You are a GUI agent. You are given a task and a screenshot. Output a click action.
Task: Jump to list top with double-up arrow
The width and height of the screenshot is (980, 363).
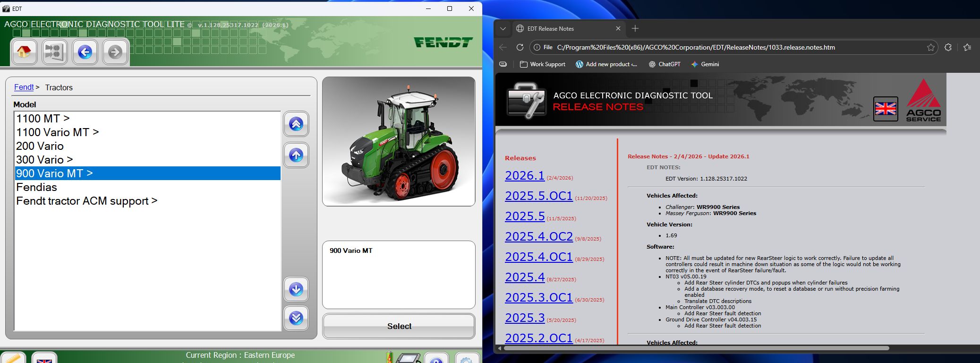(296, 124)
